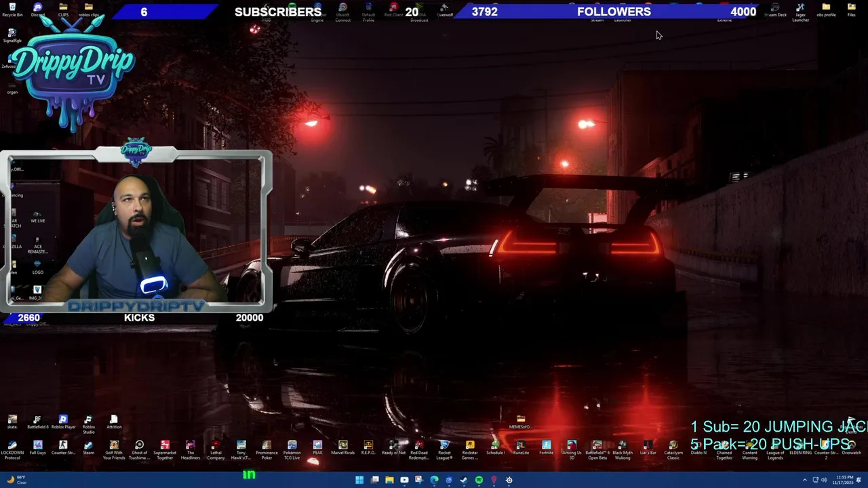Open the Rockstar Games launcher shortcut
868x488 pixels.
click(470, 450)
